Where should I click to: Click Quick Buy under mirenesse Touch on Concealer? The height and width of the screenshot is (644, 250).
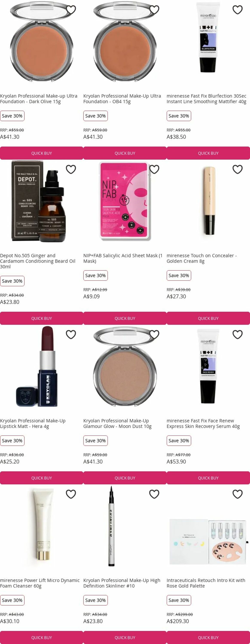click(x=208, y=318)
